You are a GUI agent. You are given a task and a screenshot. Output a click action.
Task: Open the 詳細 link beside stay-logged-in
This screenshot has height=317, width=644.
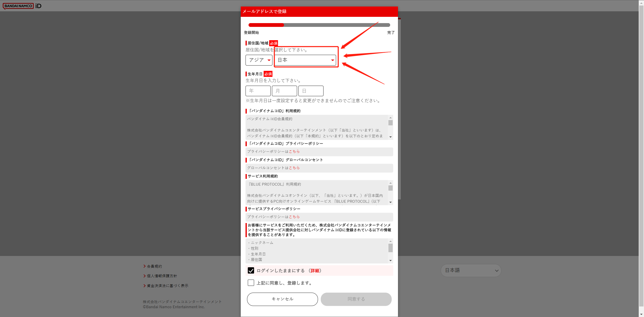[315, 271]
